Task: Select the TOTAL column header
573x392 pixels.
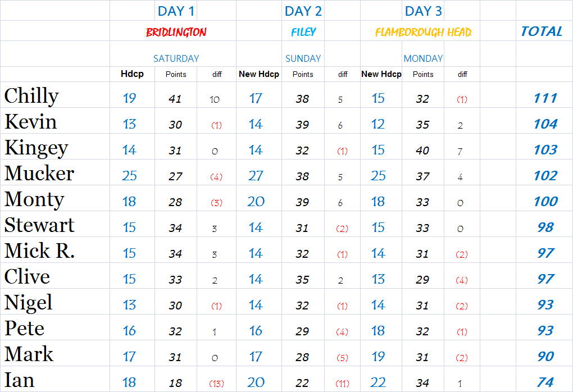Action: coord(542,31)
